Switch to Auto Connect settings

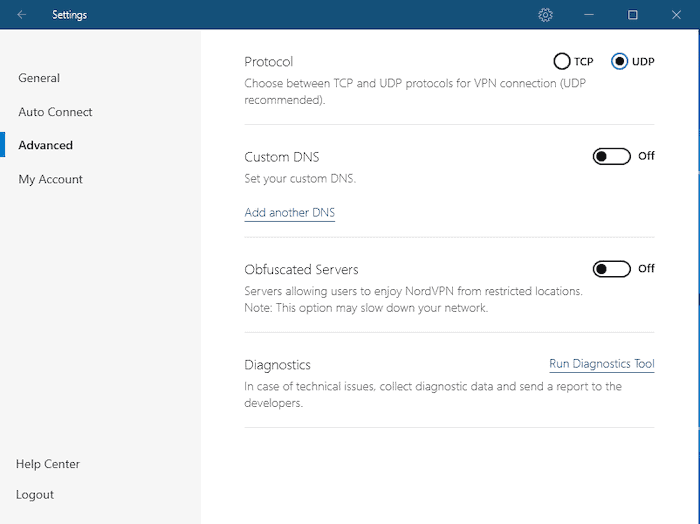click(55, 112)
